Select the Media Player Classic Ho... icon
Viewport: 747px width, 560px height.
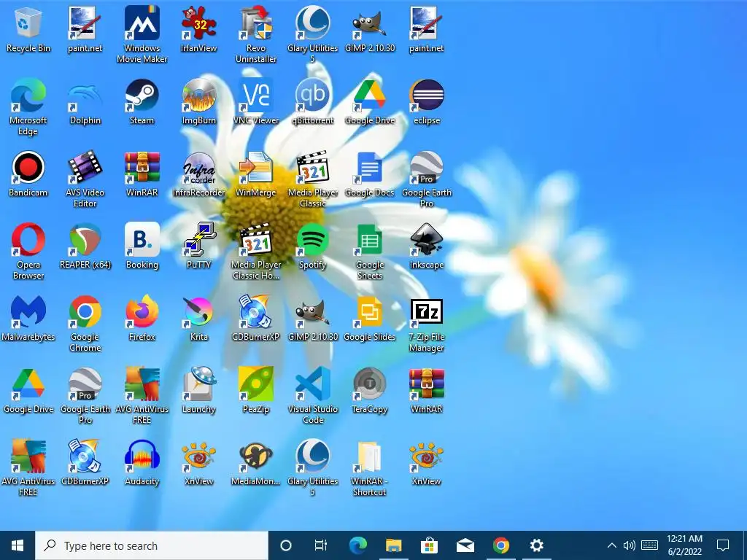[256, 252]
